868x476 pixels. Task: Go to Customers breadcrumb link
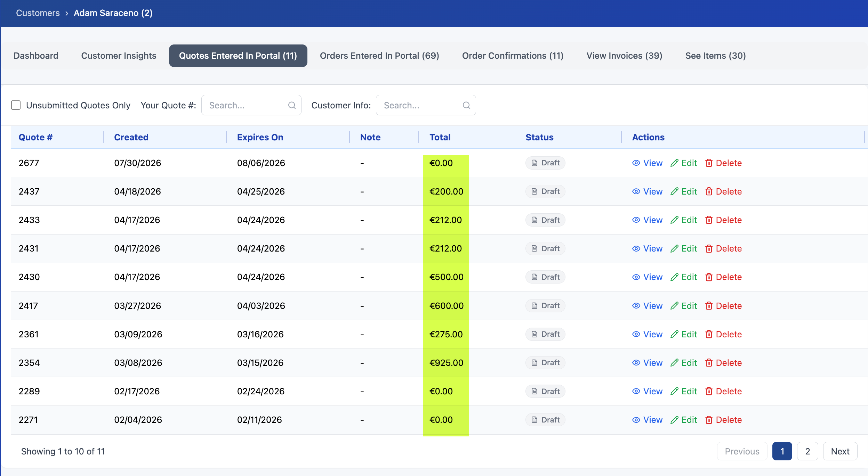pyautogui.click(x=38, y=13)
